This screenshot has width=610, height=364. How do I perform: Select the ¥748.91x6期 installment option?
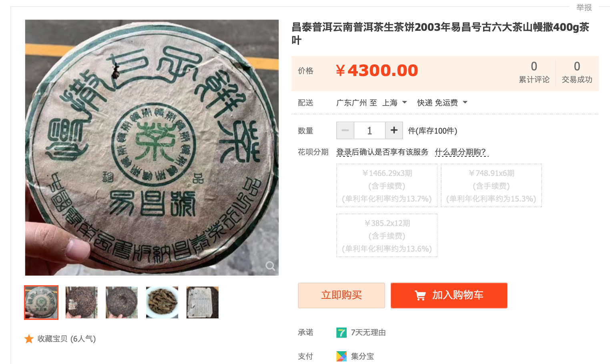[x=491, y=186]
